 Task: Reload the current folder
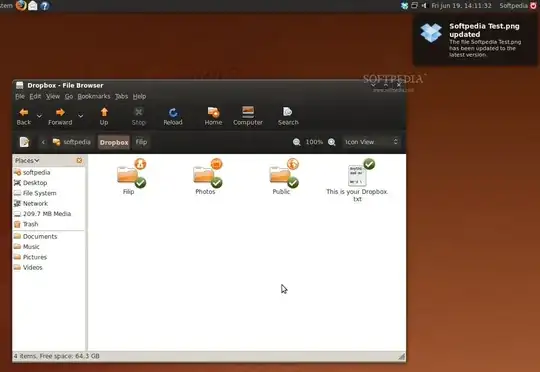point(173,116)
